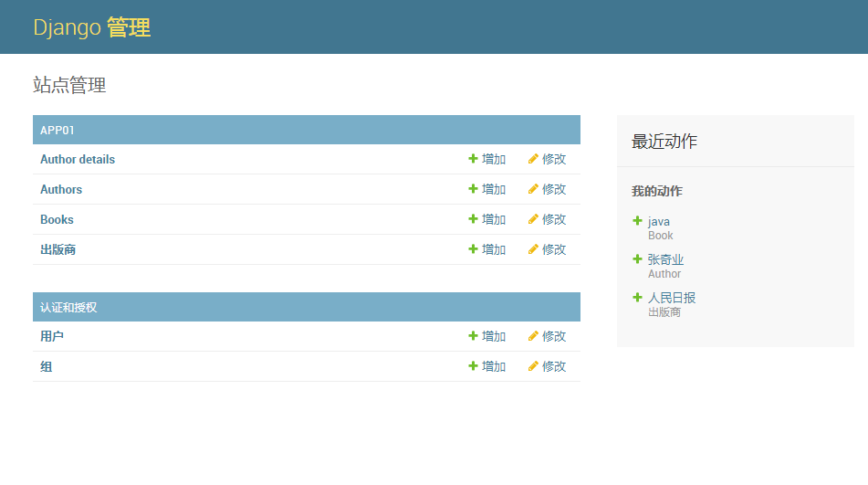Open the Author details model link

[x=78, y=160]
